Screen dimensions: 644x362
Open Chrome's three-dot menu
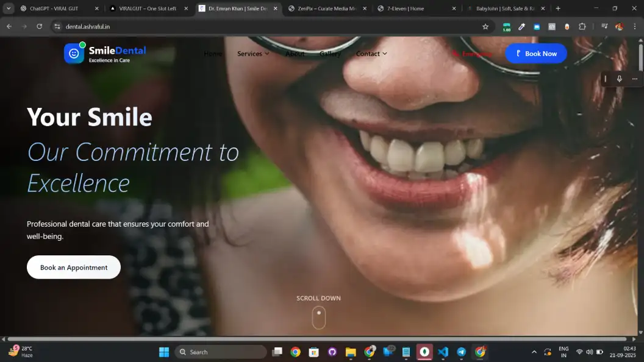point(635,27)
